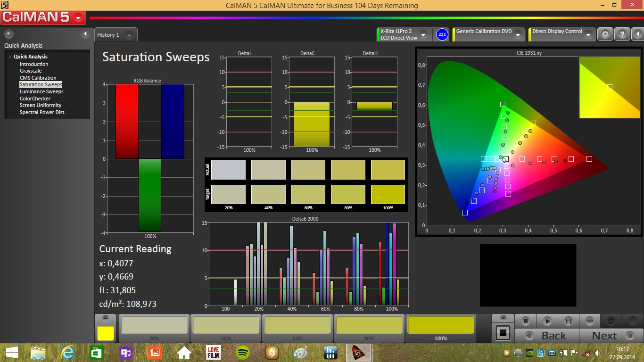Click the blue 232 meter indicator
This screenshot has width=644, height=362.
442,34
